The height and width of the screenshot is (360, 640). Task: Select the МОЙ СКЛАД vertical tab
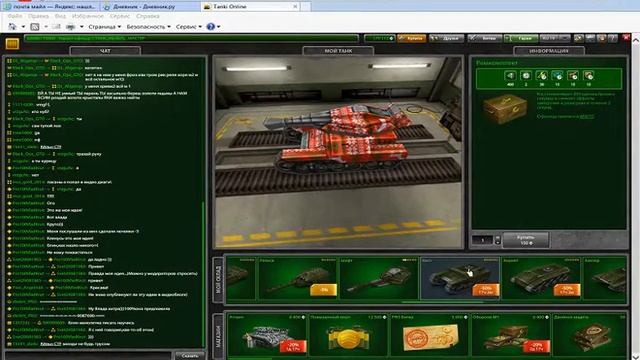(x=218, y=280)
